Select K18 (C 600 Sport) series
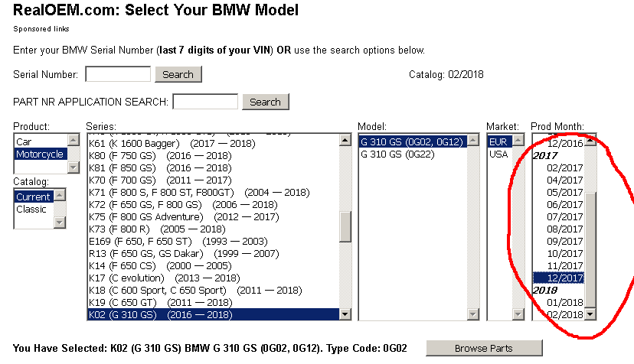Image resolution: width=634 pixels, height=364 pixels. click(214, 290)
